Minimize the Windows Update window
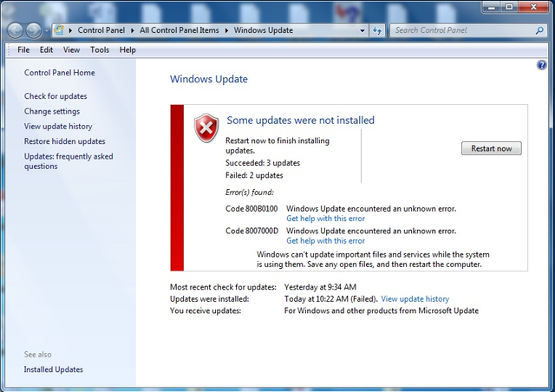This screenshot has height=392, width=555. tap(492, 7)
